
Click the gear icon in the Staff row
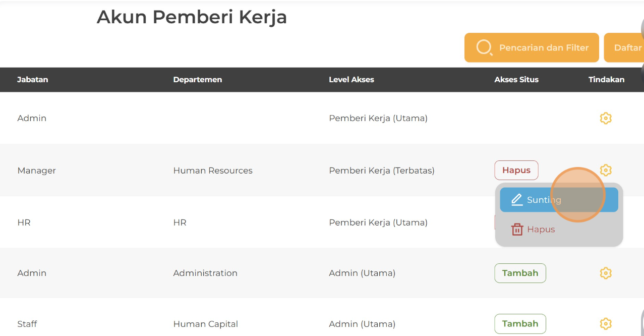pyautogui.click(x=606, y=323)
